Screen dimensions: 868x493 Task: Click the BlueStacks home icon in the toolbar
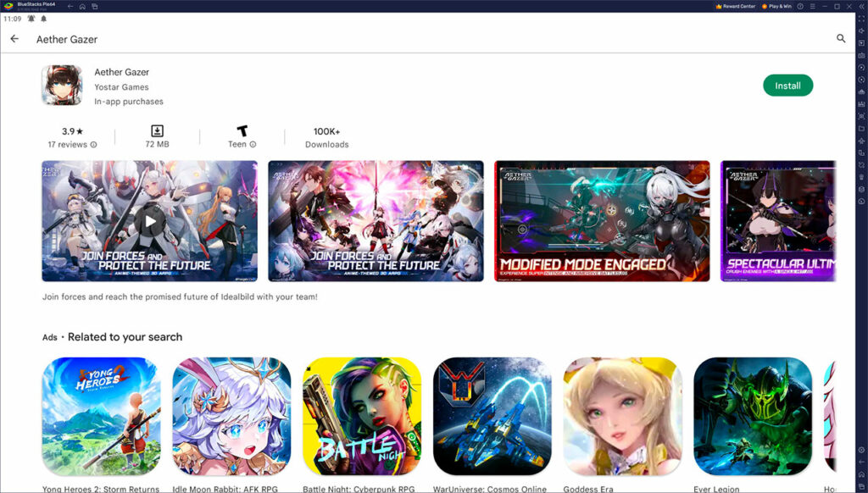pyautogui.click(x=82, y=7)
